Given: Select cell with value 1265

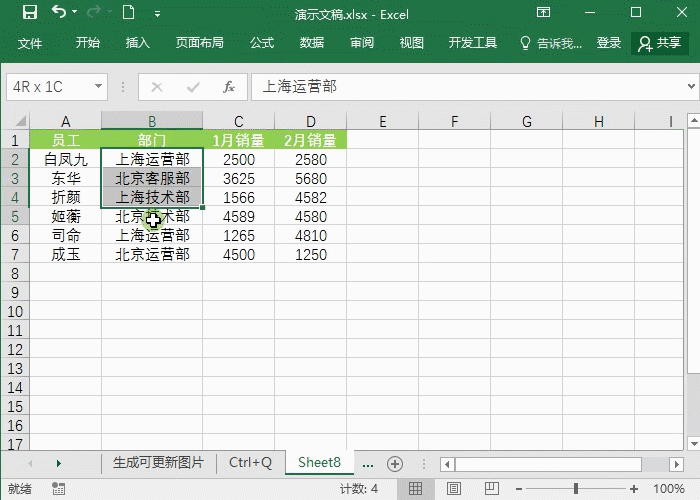Looking at the screenshot, I should tap(238, 235).
